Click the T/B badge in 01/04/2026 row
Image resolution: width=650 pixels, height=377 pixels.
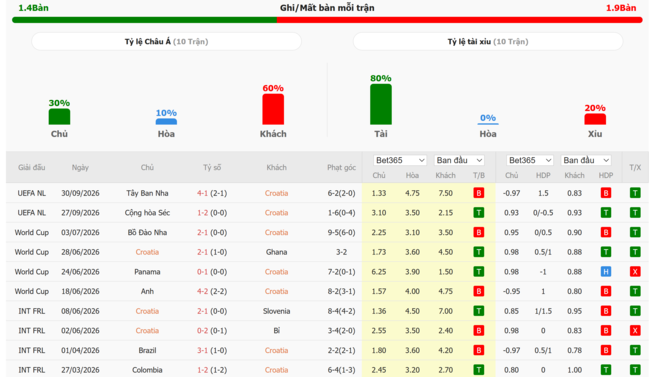pos(478,350)
